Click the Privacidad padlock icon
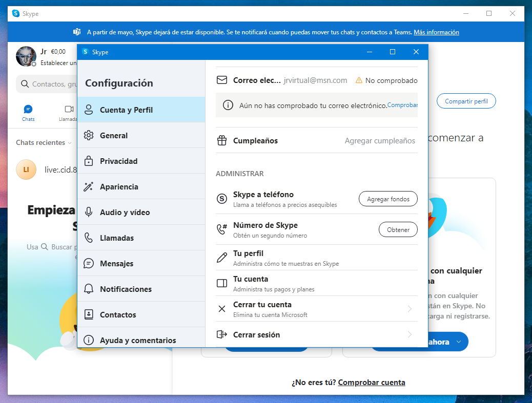The width and height of the screenshot is (532, 403). pos(89,161)
